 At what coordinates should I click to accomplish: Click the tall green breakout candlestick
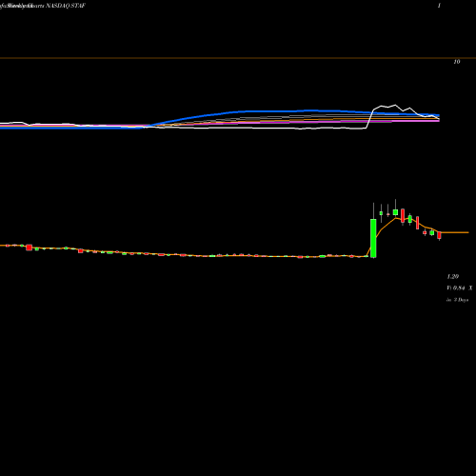[x=373, y=238]
